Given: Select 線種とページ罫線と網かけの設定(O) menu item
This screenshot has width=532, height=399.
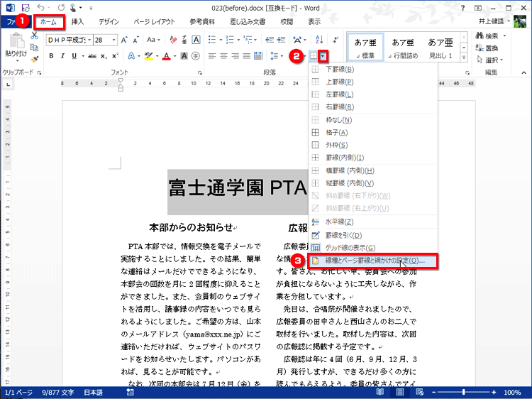Looking at the screenshot, I should (x=372, y=261).
